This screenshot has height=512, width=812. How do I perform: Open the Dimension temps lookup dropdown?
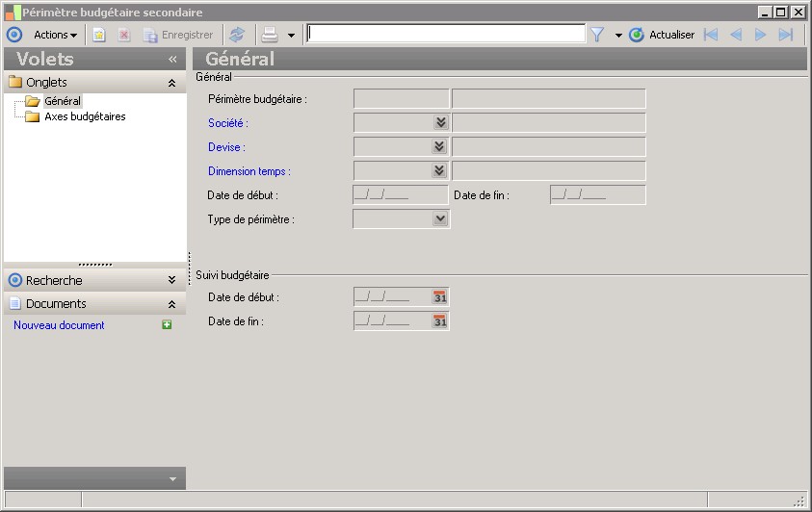[439, 170]
